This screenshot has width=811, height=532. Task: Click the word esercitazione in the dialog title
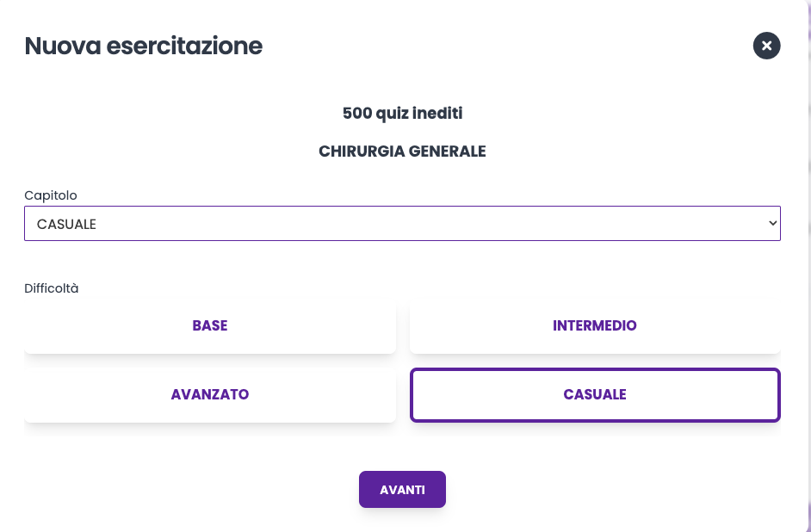click(184, 46)
